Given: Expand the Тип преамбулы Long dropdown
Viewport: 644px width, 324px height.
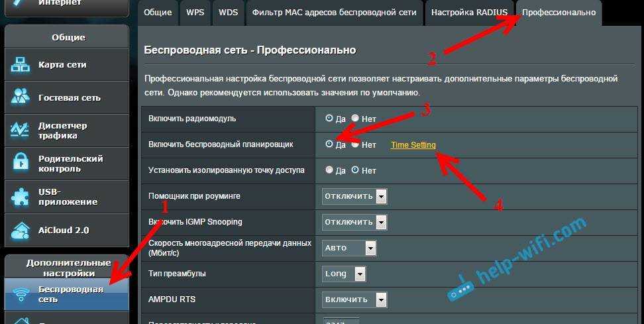Looking at the screenshot, I should pos(345,274).
